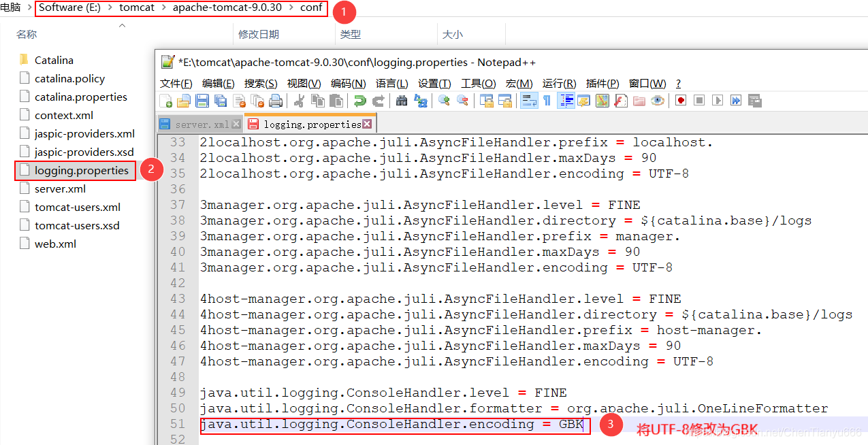Click Software (E:) in Explorer address bar

click(70, 8)
